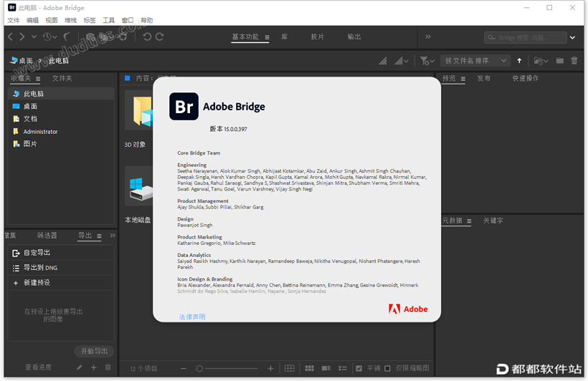The height and width of the screenshot is (381, 588).
Task: Edit export preset pencil icon
Action: pos(79,367)
